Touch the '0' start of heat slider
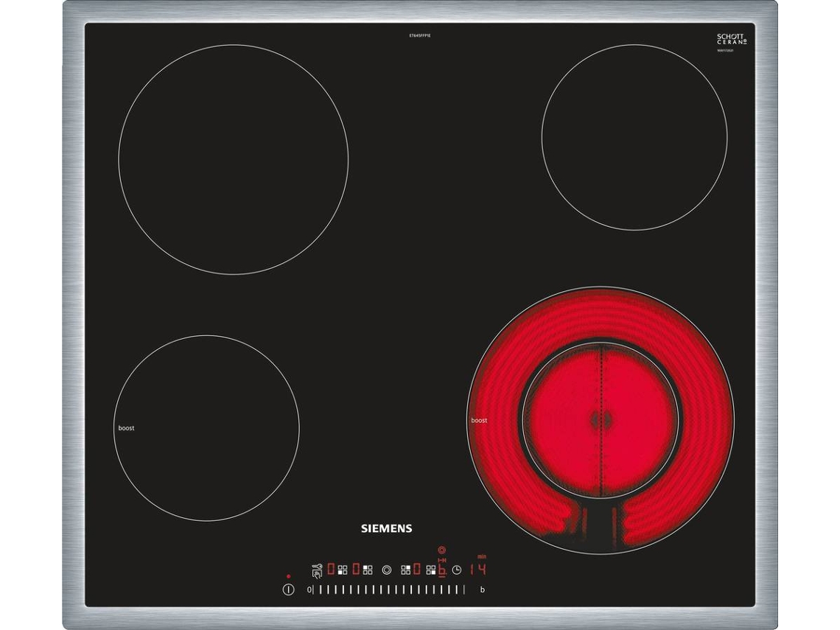 (309, 589)
